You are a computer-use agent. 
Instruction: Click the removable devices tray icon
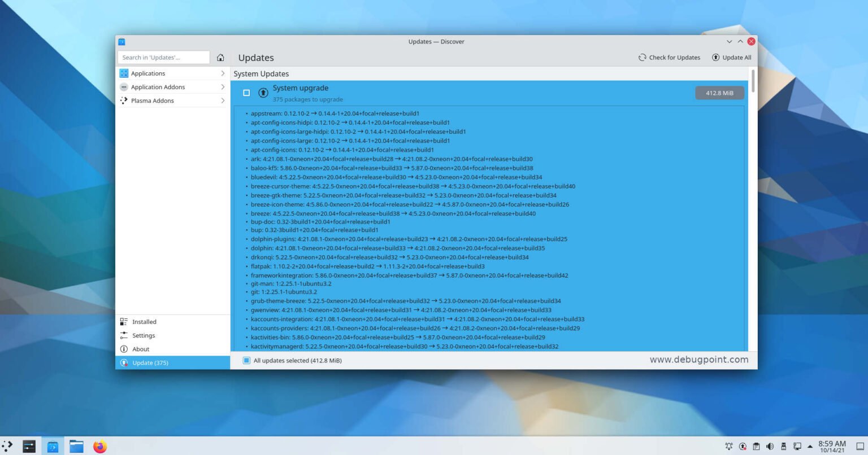coord(783,446)
